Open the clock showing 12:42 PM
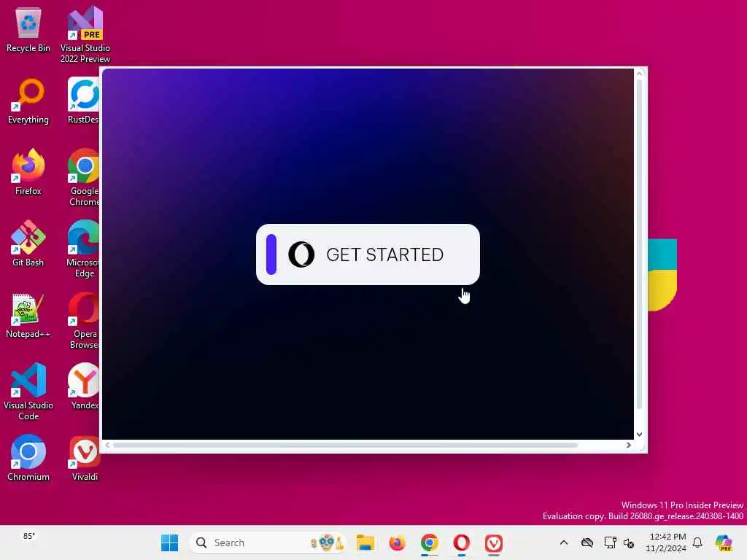The image size is (747, 560). point(666,542)
